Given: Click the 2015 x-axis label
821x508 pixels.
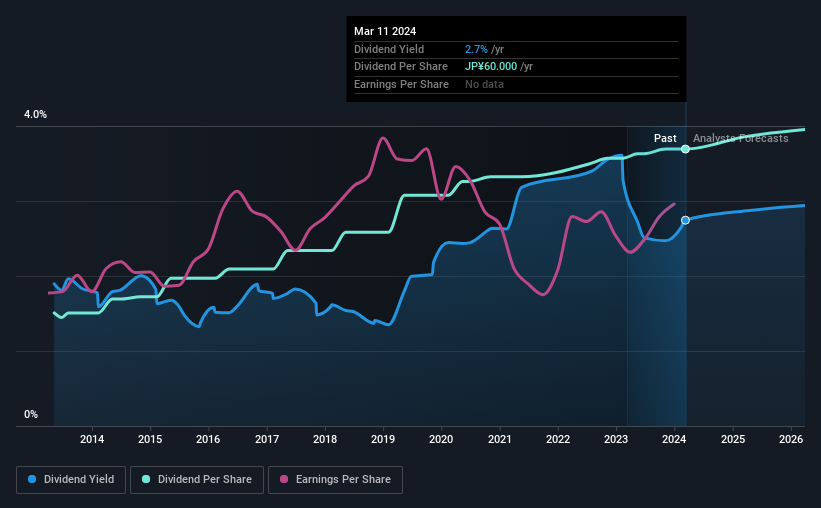Looking at the screenshot, I should point(150,439).
